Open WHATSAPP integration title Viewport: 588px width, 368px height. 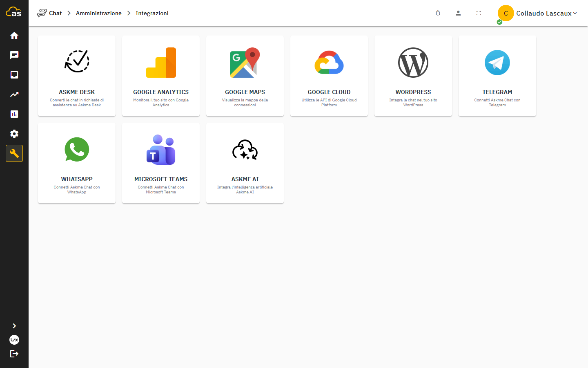77,179
